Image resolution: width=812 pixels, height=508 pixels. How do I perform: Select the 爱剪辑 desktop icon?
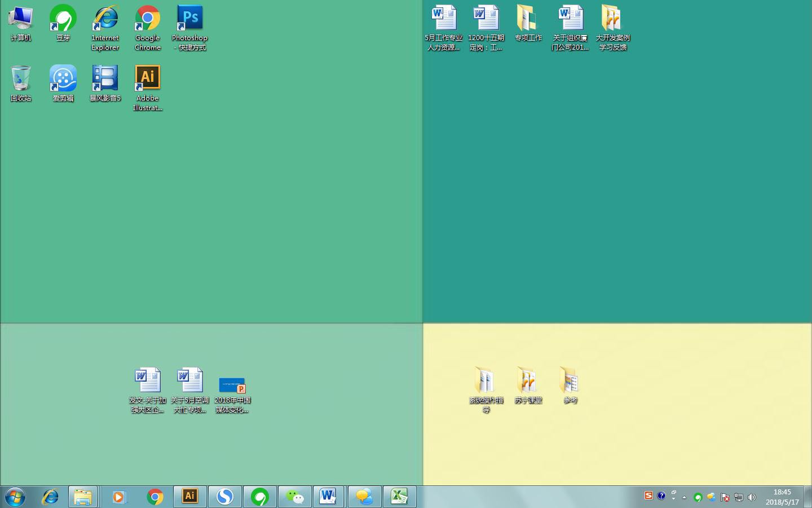pos(63,78)
